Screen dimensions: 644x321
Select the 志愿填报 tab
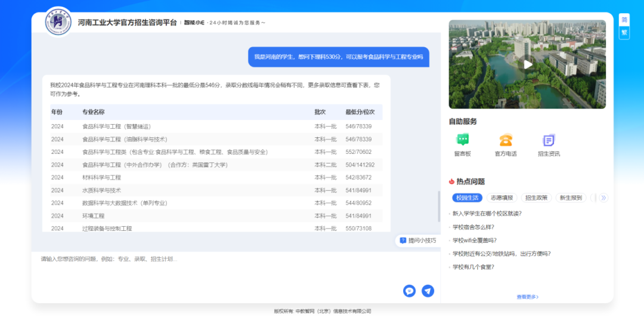coord(501,197)
